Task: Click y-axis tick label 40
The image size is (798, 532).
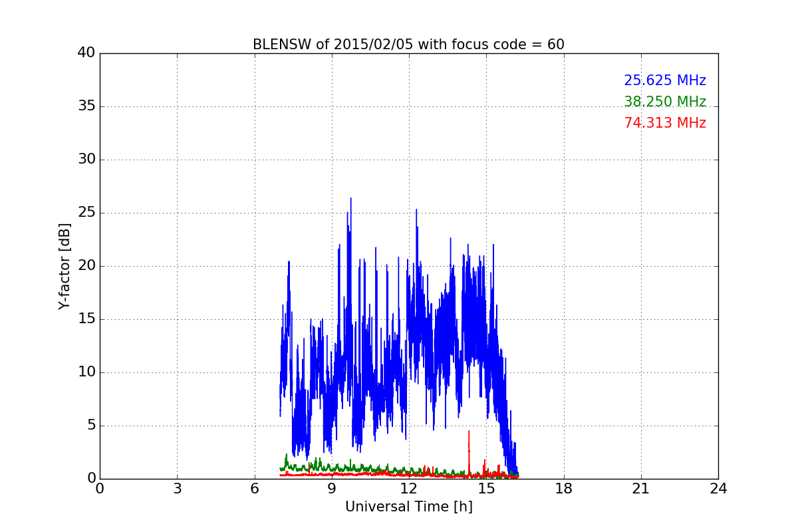Action: click(86, 53)
